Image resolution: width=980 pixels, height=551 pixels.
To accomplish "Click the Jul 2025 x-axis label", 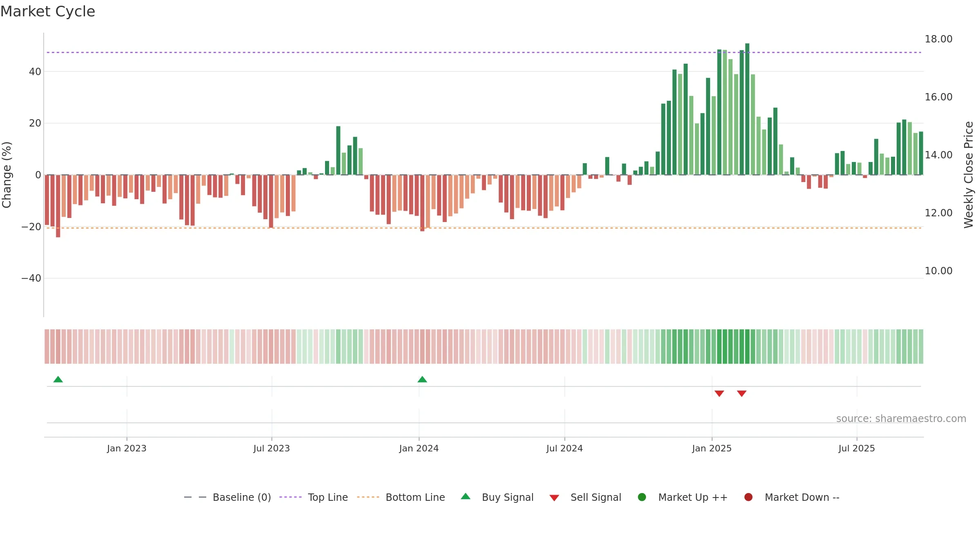I will click(857, 449).
